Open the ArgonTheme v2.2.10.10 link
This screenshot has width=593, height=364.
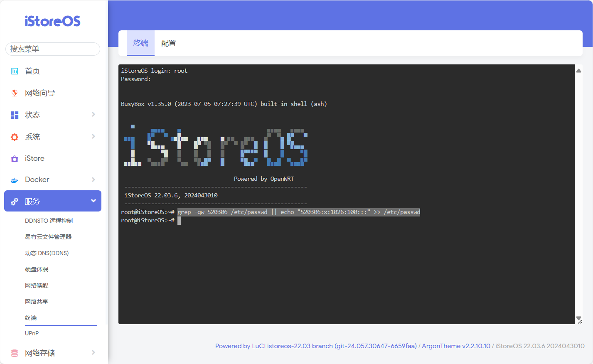point(456,346)
